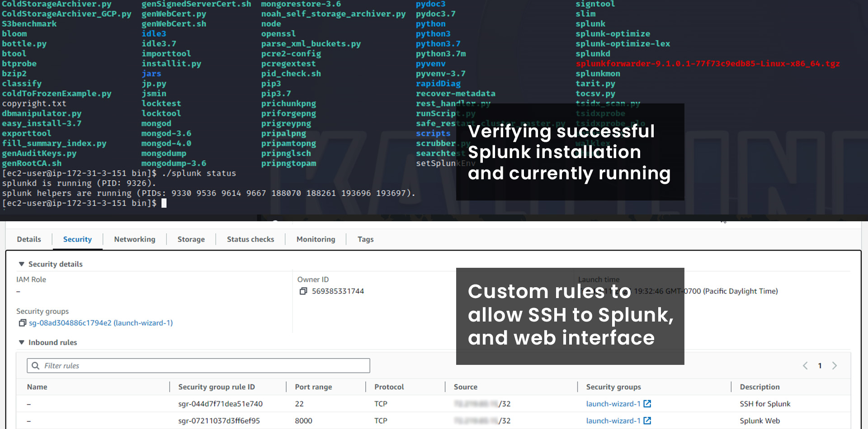
Task: Open the Tags tab
Action: click(366, 239)
